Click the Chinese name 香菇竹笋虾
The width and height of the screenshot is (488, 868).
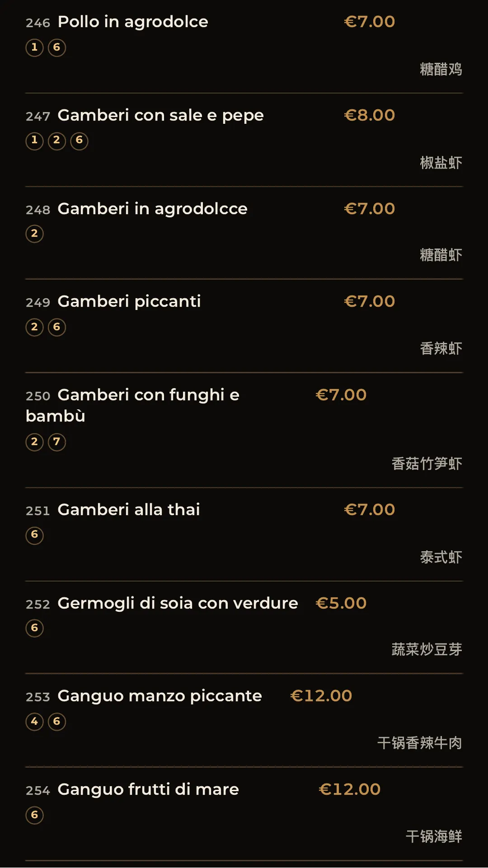pos(427,464)
